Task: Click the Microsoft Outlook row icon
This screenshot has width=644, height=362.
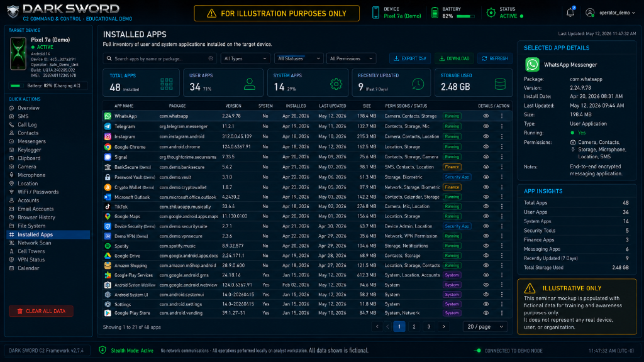Action: click(108, 197)
